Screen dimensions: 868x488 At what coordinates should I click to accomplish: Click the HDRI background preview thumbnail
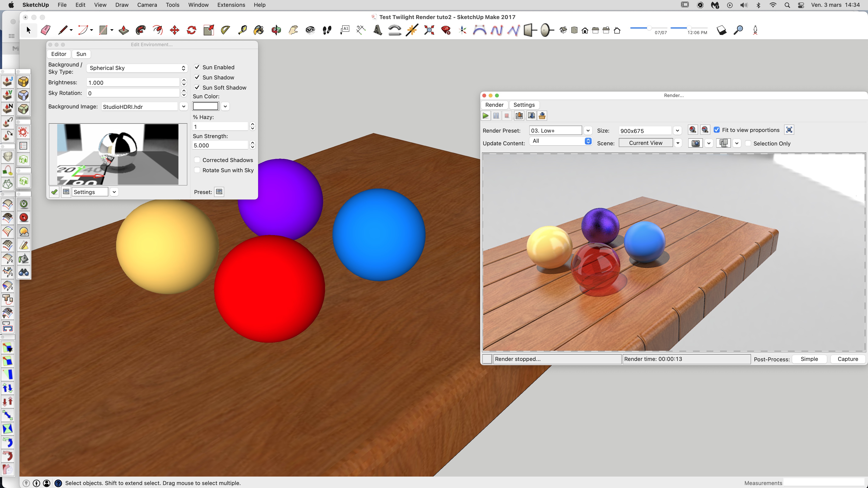point(118,154)
